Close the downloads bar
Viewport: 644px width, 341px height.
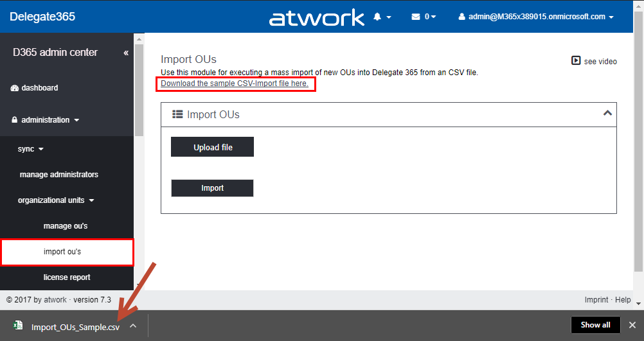click(x=632, y=325)
